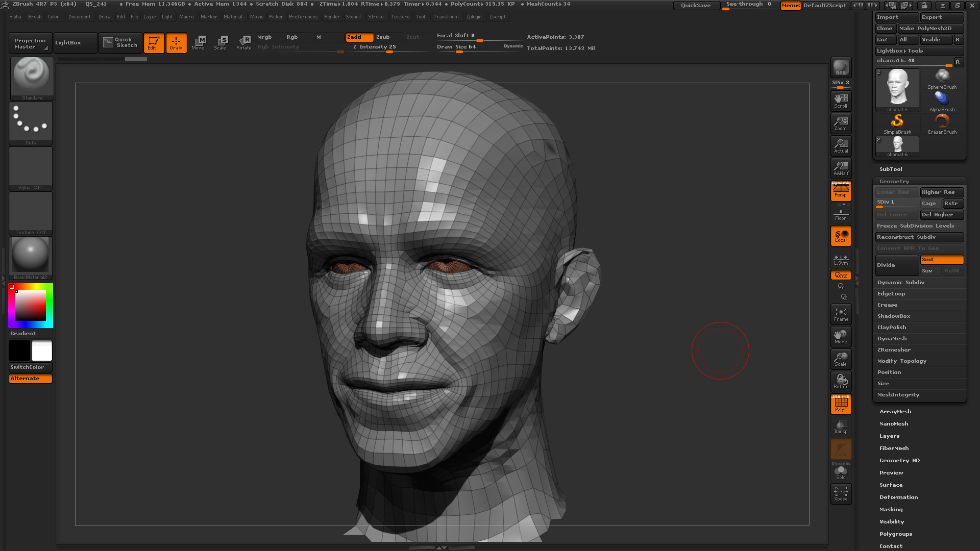Expand the EdgeLoop subsection
This screenshot has height=551, width=980.
(x=891, y=294)
